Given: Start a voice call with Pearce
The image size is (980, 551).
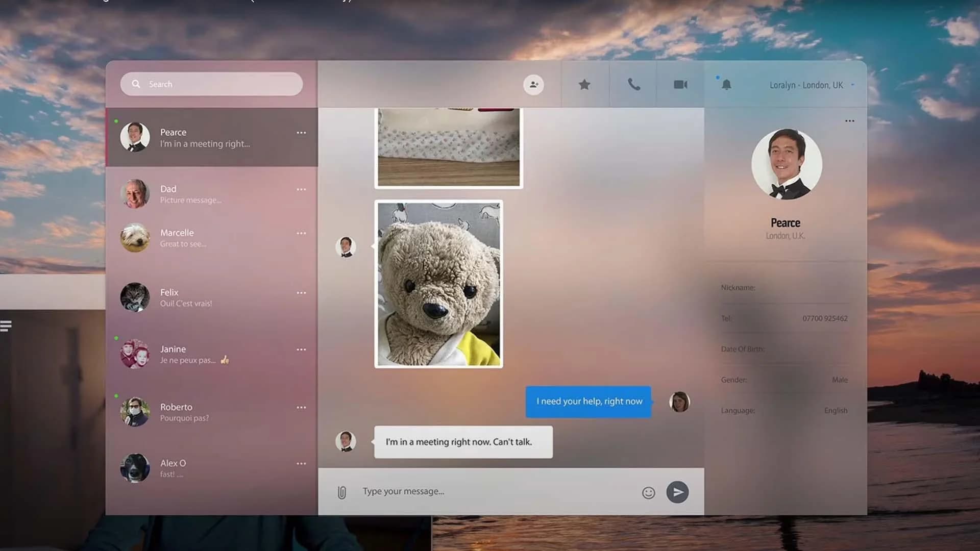Looking at the screenshot, I should point(632,84).
